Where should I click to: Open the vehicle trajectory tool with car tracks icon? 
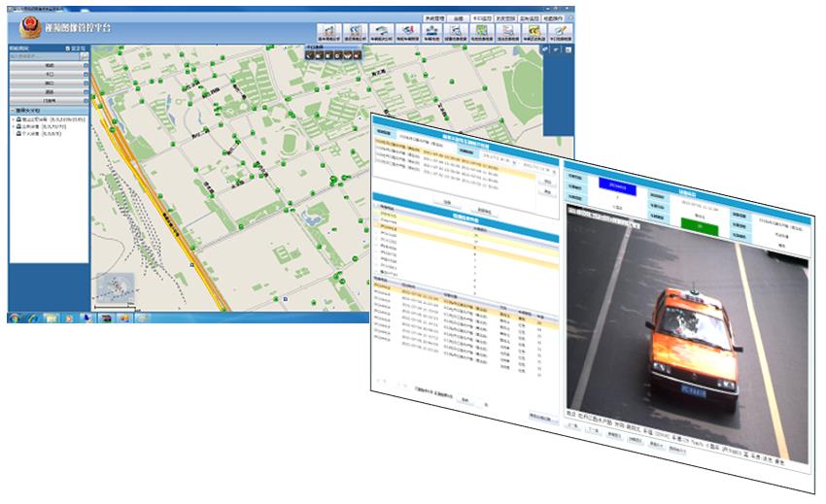coord(381,33)
